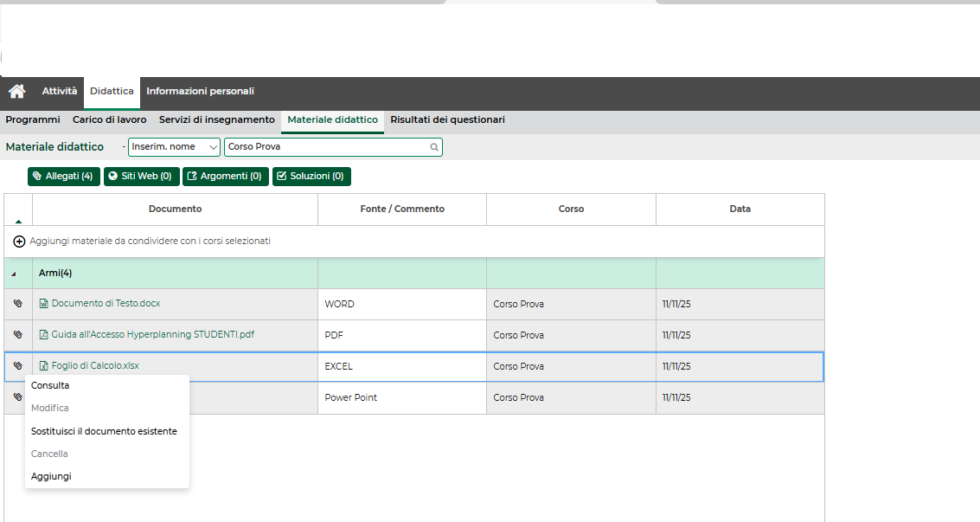This screenshot has height=522, width=980.
Task: Click paperclip icon beside Guida all'Accesso PDF row
Action: pos(18,334)
